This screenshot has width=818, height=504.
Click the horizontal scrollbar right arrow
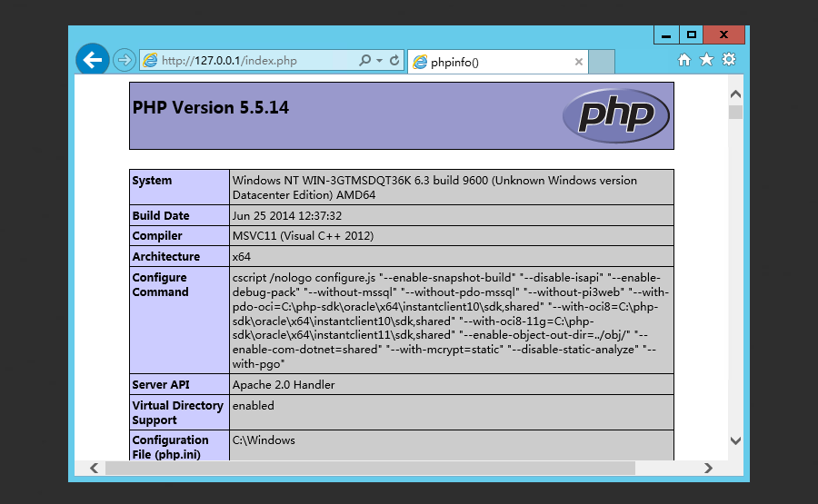(708, 468)
